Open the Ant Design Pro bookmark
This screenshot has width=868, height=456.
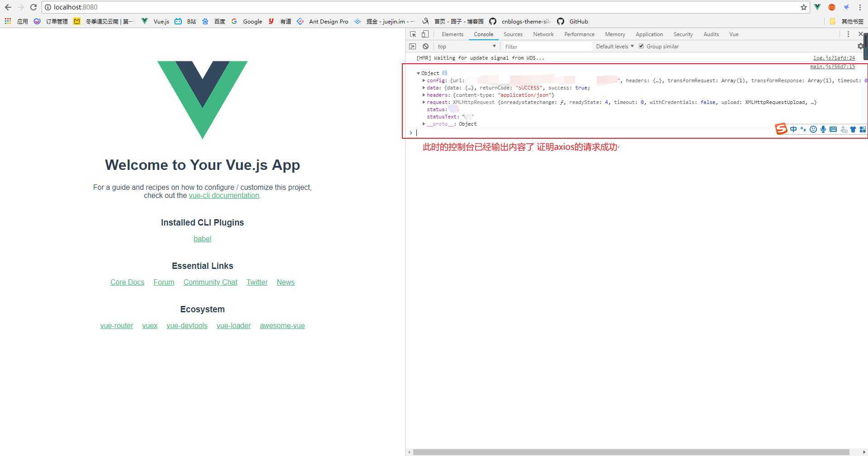[x=323, y=21]
